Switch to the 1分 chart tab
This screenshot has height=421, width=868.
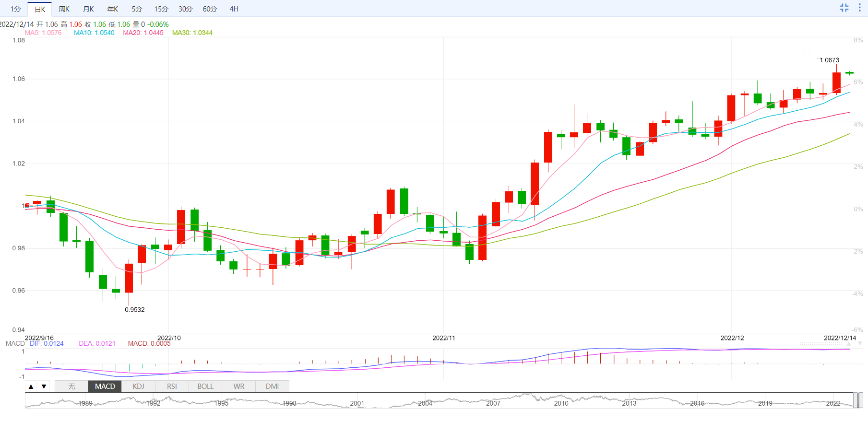(x=16, y=9)
